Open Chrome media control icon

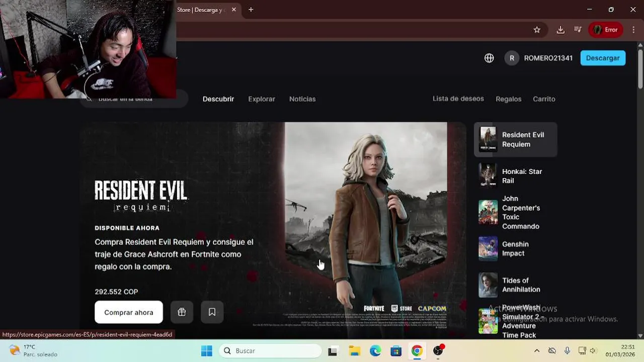[x=578, y=30]
